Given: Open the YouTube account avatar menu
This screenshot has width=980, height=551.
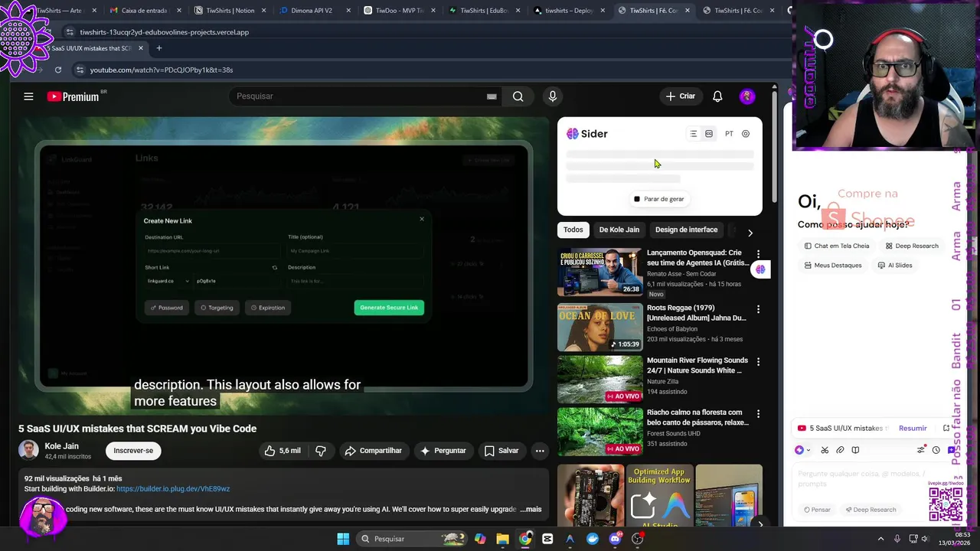Looking at the screenshot, I should tap(747, 96).
